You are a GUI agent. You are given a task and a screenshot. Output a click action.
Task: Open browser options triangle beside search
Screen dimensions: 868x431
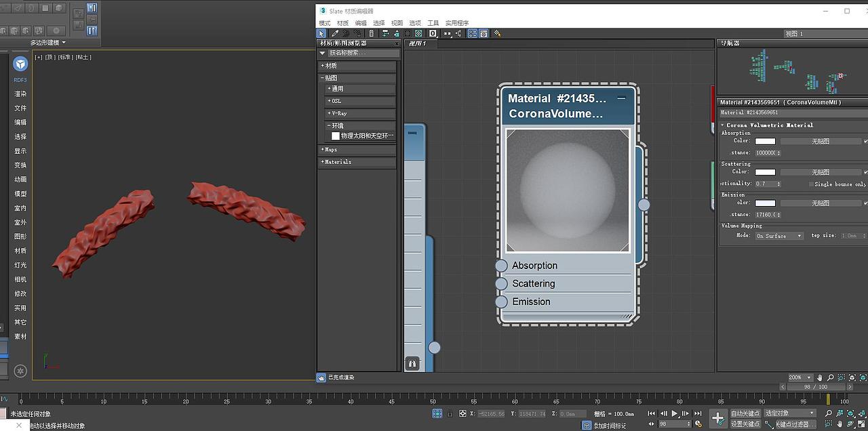323,53
